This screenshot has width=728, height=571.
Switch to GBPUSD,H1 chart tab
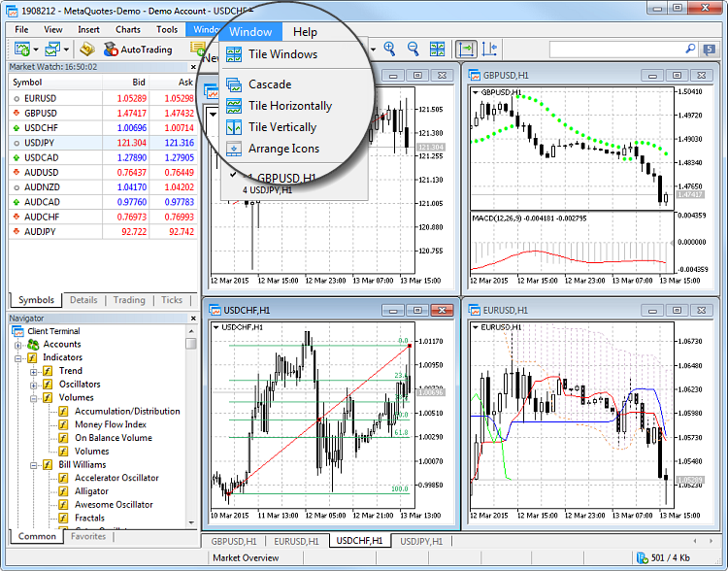tap(234, 541)
